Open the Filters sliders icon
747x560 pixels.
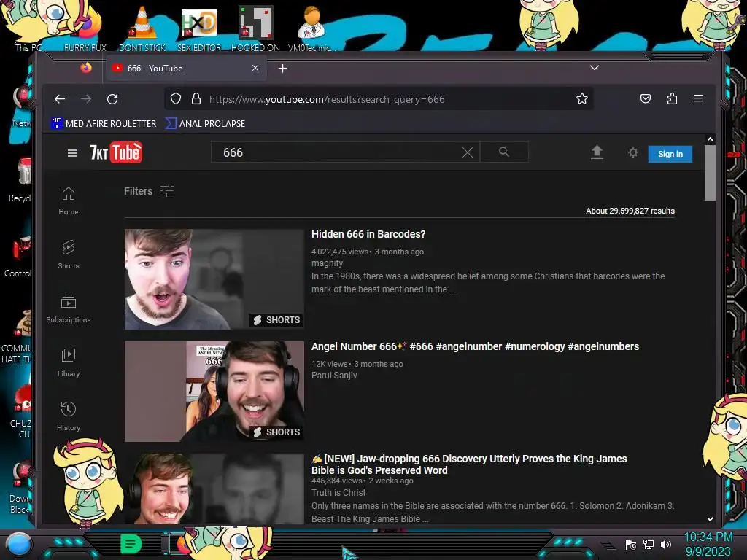[x=167, y=191]
